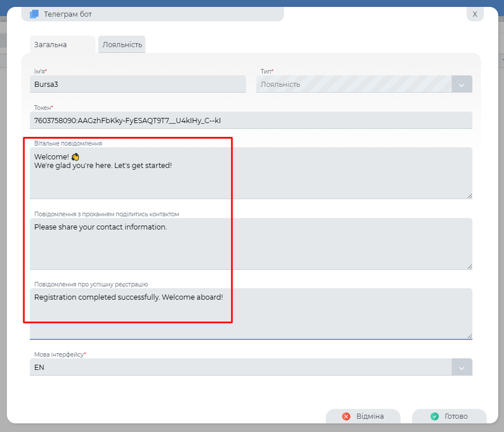Open the Мова інтерфейсу language dropdown

coord(252,366)
